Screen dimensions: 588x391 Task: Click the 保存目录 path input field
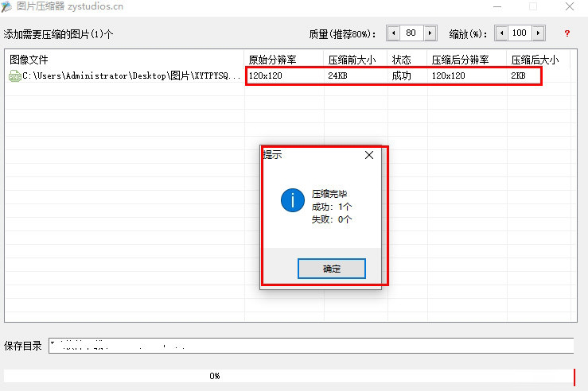[311, 346]
